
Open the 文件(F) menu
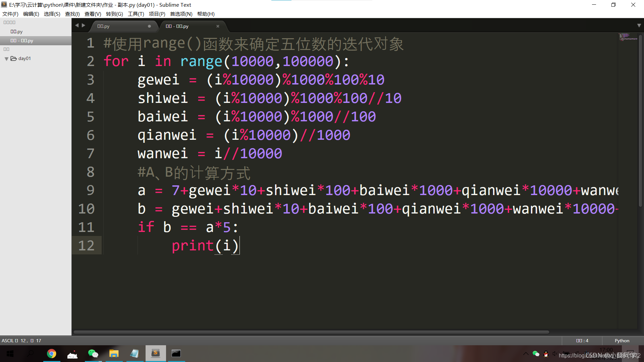pyautogui.click(x=10, y=14)
